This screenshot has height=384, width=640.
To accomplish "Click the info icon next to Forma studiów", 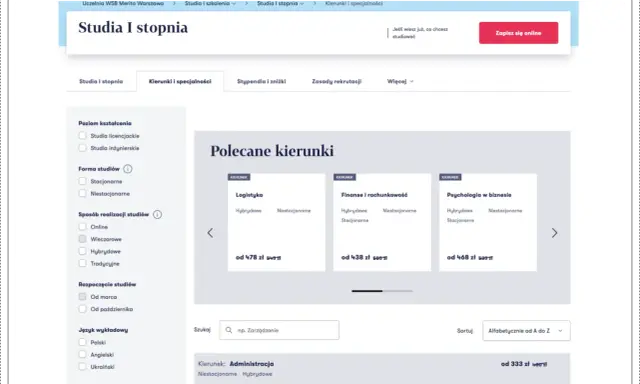I will click(128, 169).
